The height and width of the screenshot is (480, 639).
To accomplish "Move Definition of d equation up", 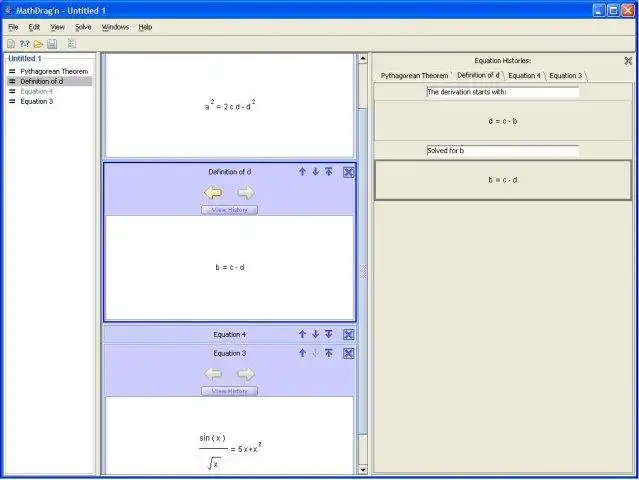I will click(x=302, y=172).
